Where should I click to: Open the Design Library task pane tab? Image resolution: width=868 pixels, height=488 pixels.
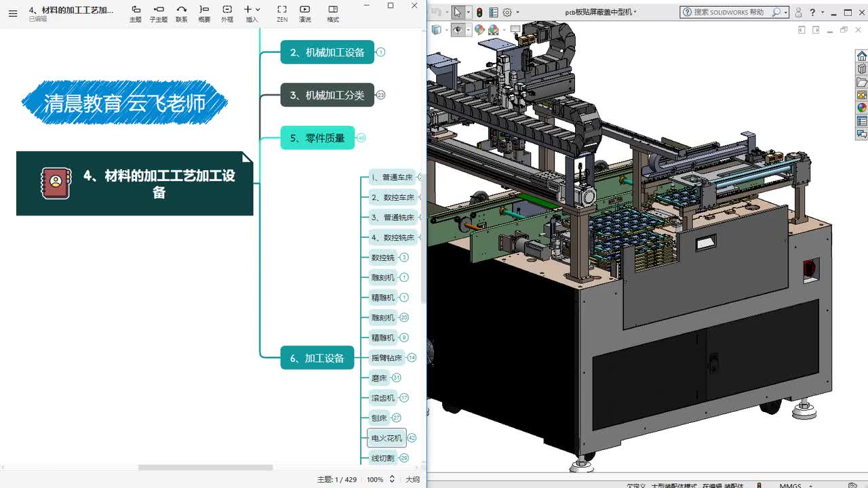pos(862,68)
